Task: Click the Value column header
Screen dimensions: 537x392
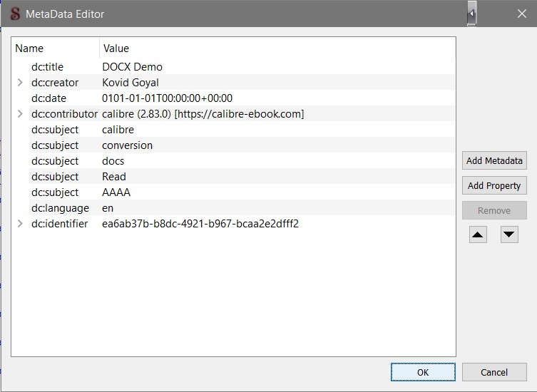Action: [116, 48]
